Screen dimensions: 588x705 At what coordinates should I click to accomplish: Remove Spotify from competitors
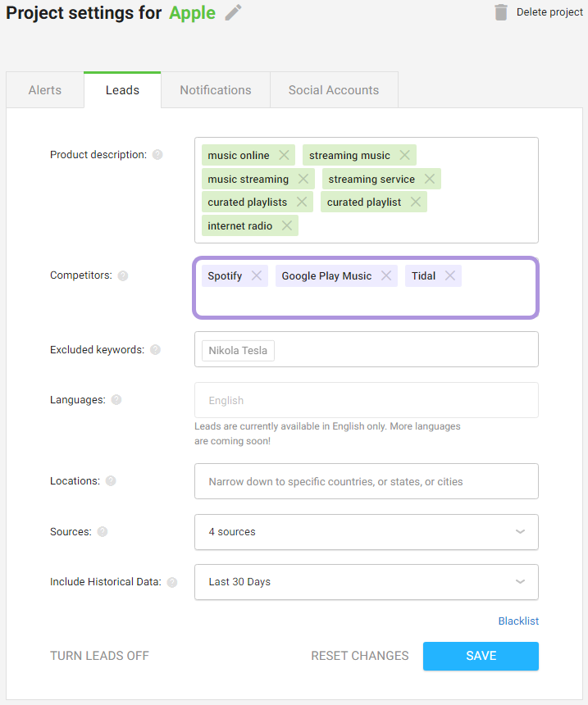click(x=257, y=275)
